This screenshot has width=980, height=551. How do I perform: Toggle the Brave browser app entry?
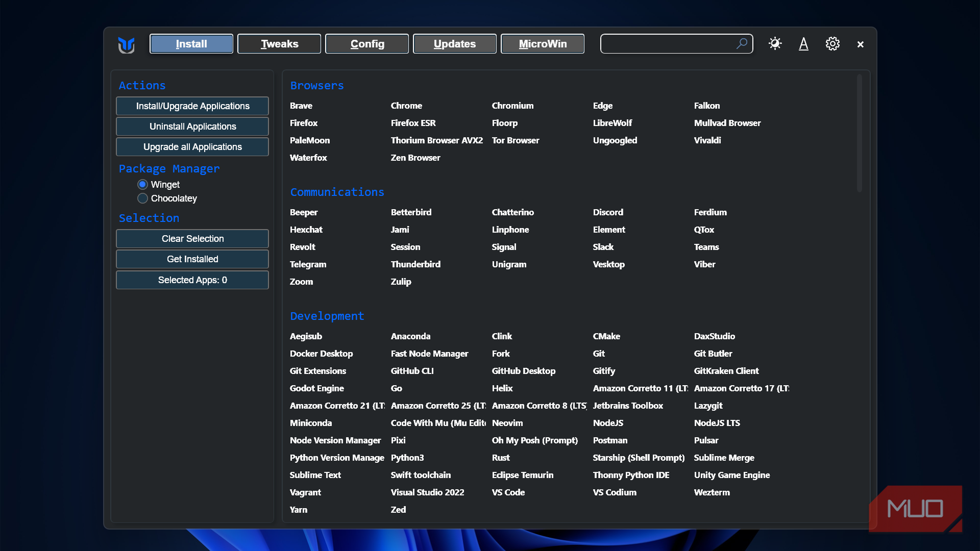tap(301, 106)
